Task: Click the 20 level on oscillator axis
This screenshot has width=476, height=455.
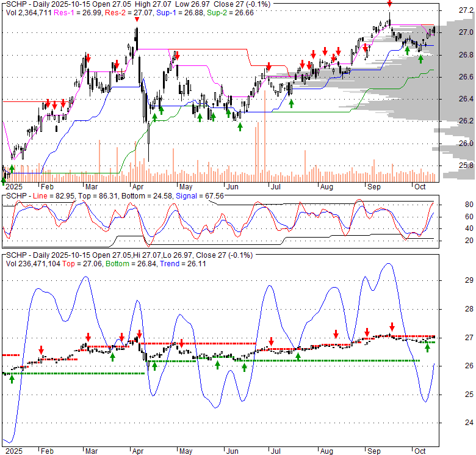Action: 469,241
